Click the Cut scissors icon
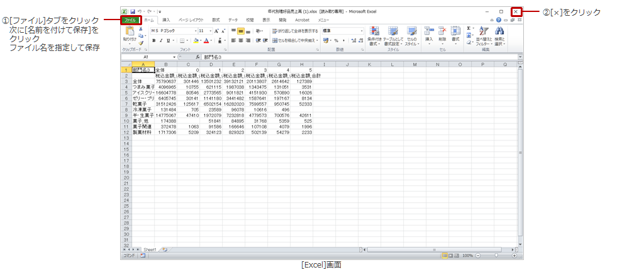The height and width of the screenshot is (277, 644). (x=140, y=29)
